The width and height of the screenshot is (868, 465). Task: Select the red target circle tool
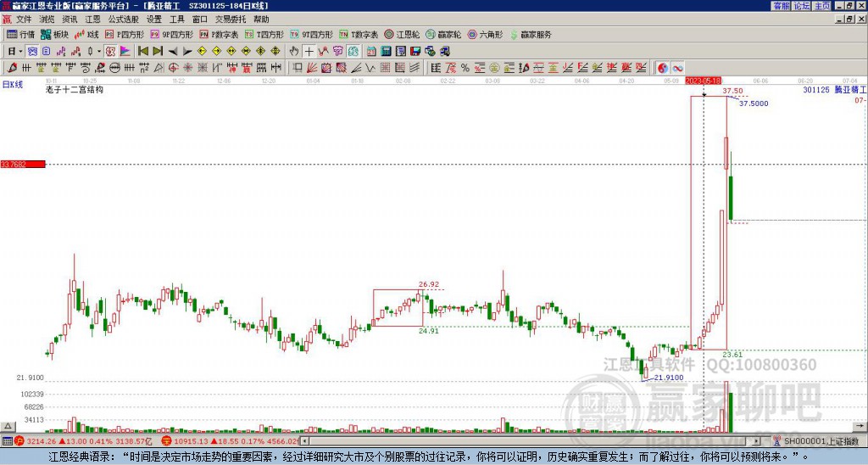(173, 68)
